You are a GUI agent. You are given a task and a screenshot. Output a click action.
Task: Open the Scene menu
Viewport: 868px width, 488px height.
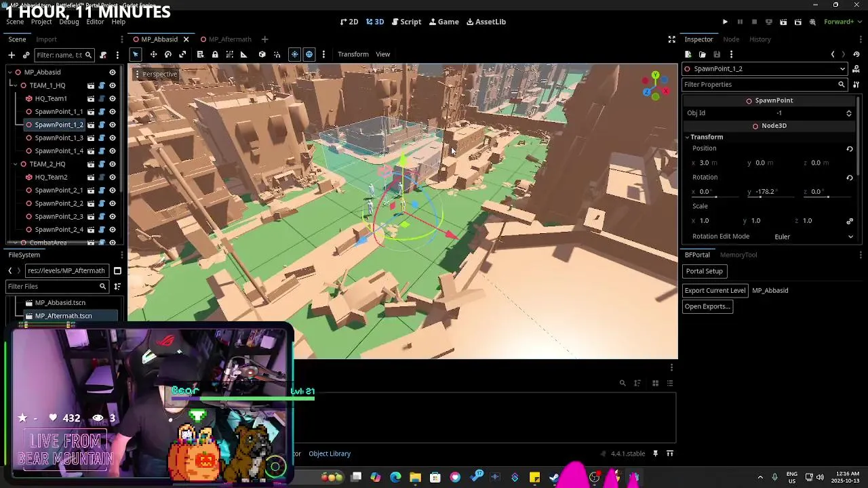pos(15,22)
